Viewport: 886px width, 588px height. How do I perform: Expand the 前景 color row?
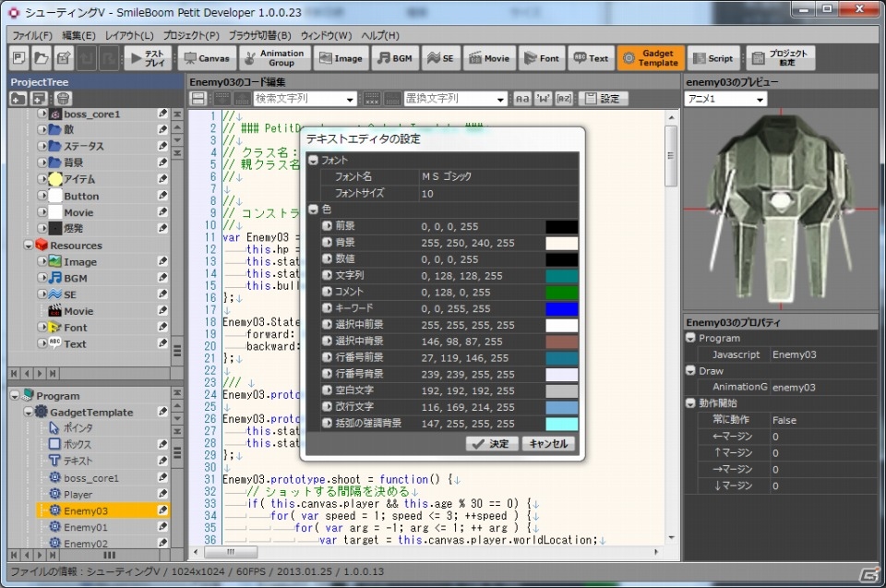point(327,225)
